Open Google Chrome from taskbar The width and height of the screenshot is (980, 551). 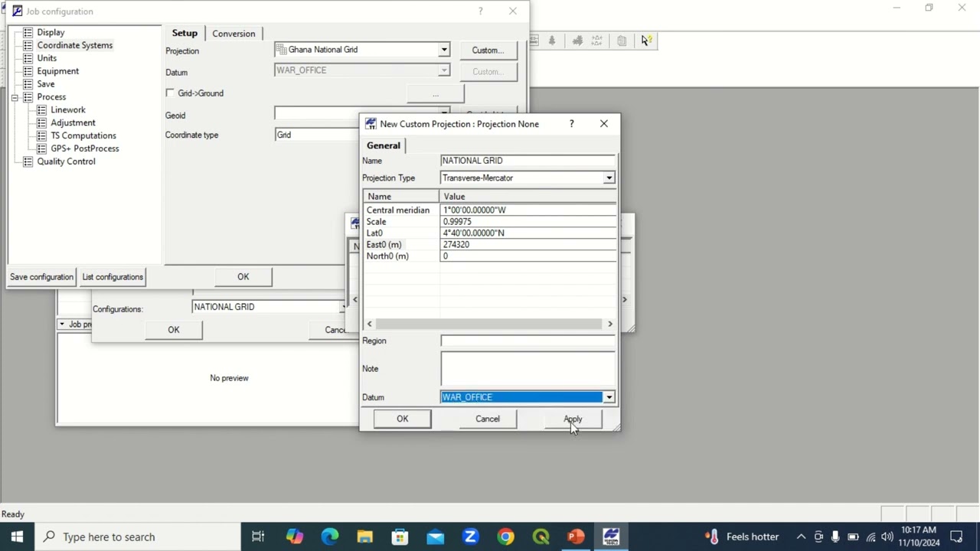505,536
